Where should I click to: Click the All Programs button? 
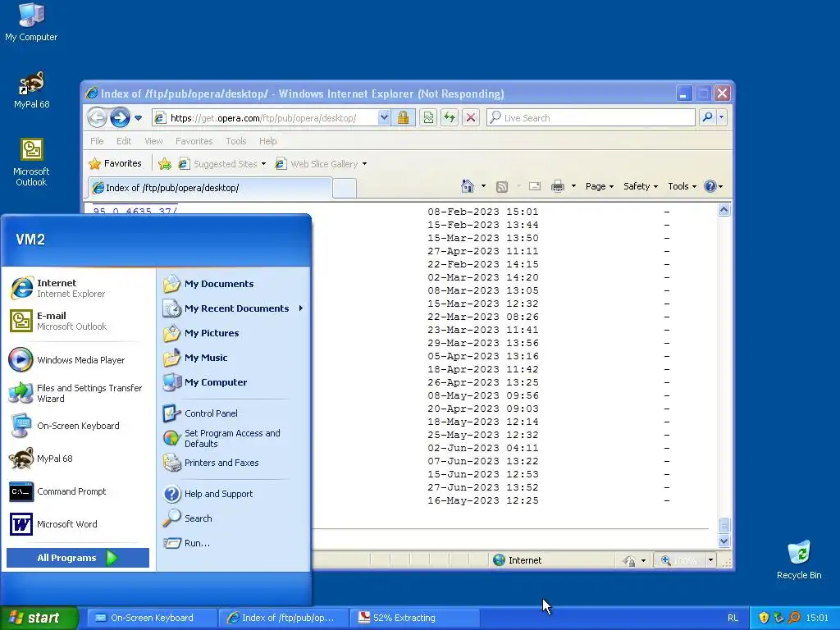point(78,558)
